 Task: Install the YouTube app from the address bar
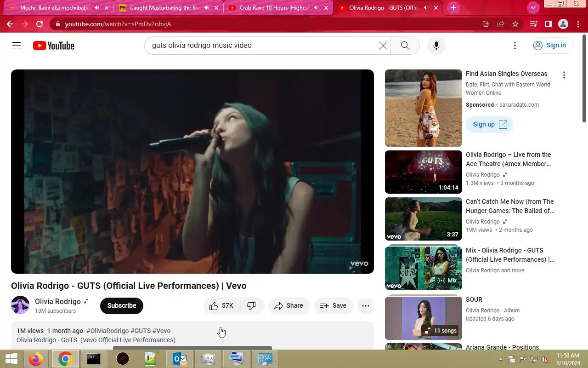point(486,24)
